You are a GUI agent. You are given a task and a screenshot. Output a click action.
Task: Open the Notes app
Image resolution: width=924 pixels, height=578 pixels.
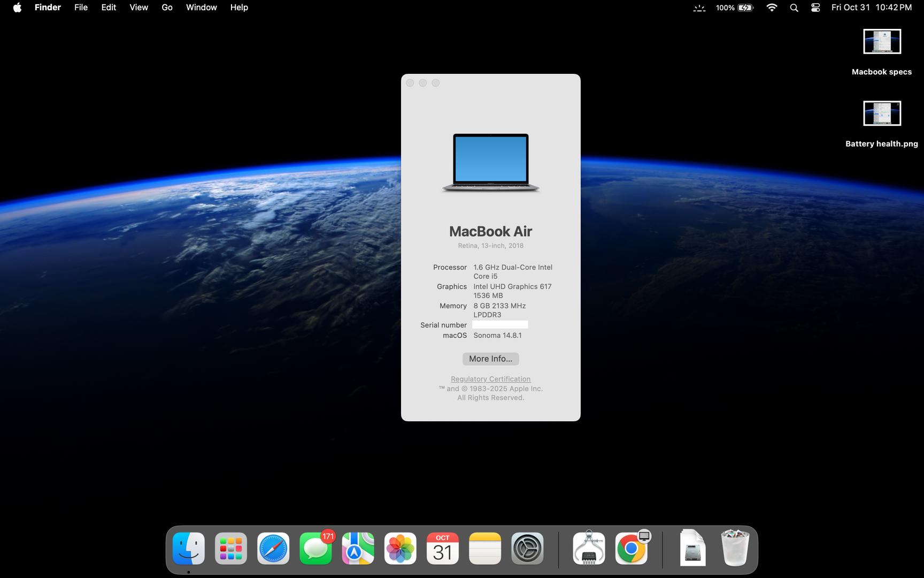point(485,549)
